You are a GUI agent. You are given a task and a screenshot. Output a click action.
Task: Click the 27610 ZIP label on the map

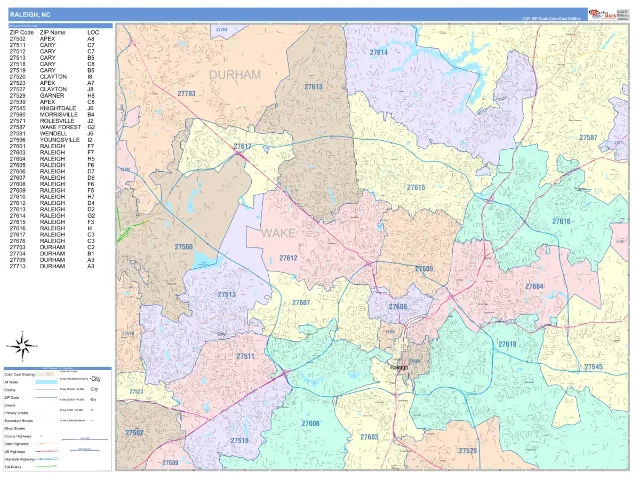[x=507, y=344]
